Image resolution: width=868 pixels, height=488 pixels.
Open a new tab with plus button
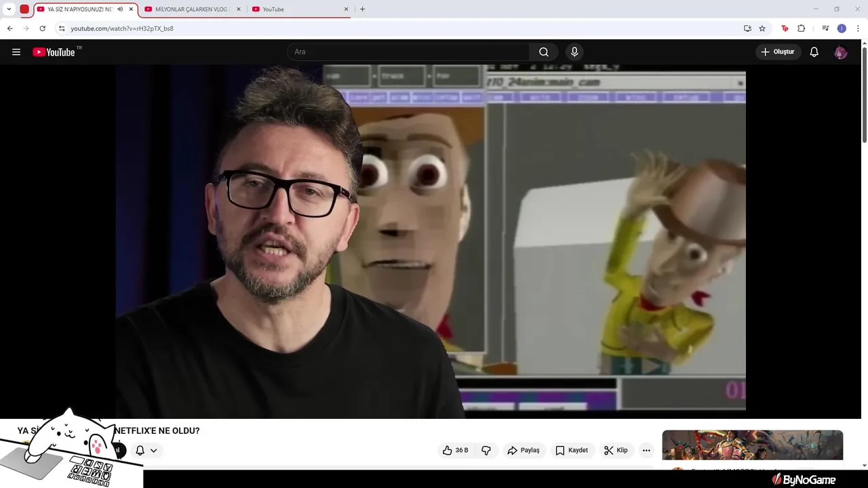pos(362,9)
